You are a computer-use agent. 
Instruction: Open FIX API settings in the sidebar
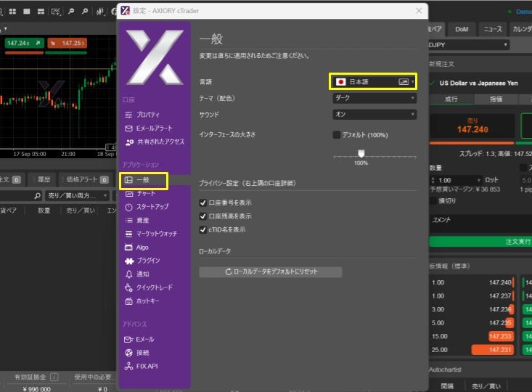(x=141, y=366)
